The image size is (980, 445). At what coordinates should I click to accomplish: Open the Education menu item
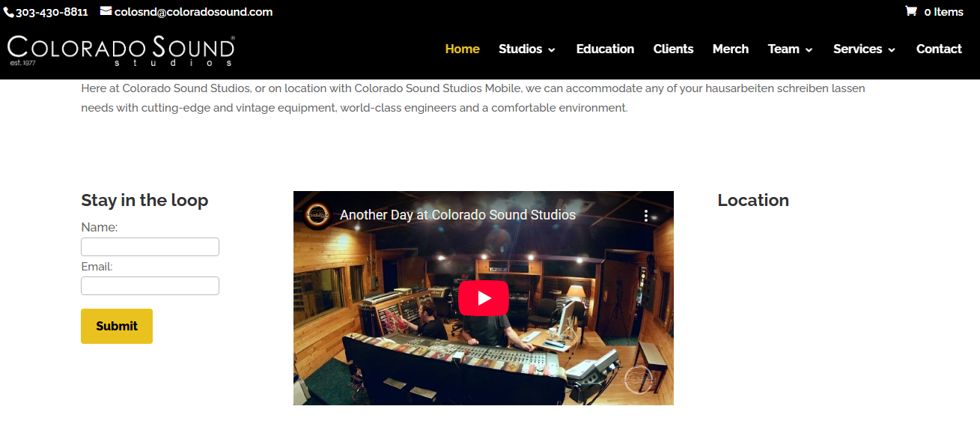pos(605,49)
